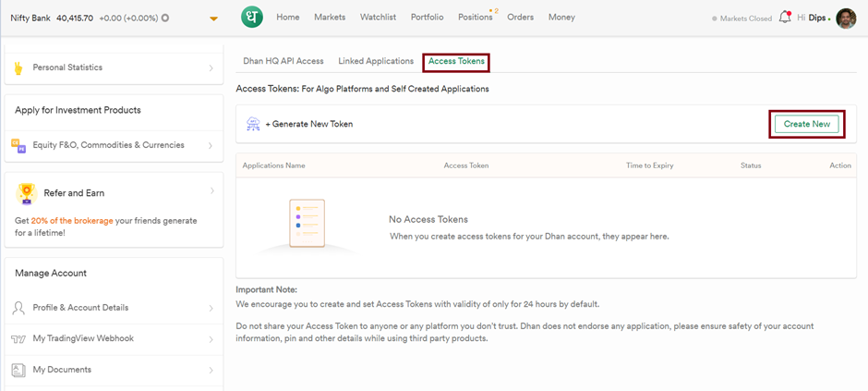
Task: Expand the Profile & Account Details chevron
Action: [211, 308]
